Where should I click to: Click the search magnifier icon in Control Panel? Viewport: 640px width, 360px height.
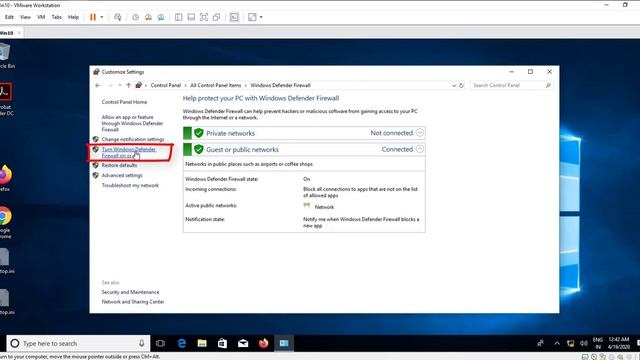[x=548, y=85]
